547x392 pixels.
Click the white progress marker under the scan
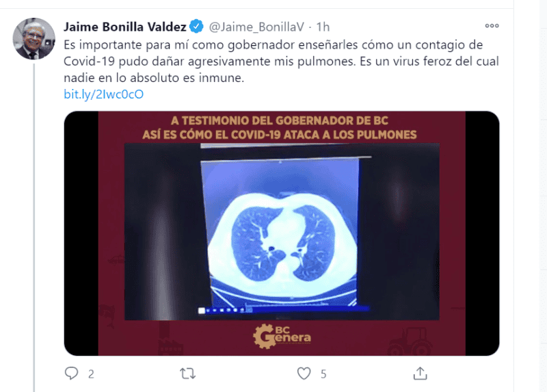(x=201, y=311)
